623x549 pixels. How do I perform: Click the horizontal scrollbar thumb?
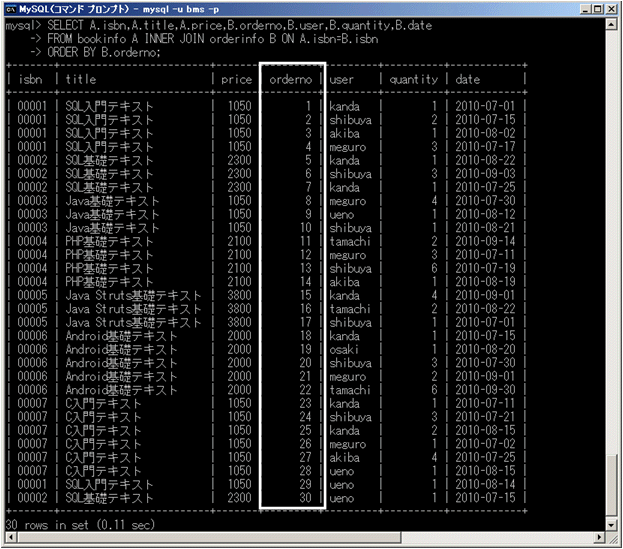209,537
